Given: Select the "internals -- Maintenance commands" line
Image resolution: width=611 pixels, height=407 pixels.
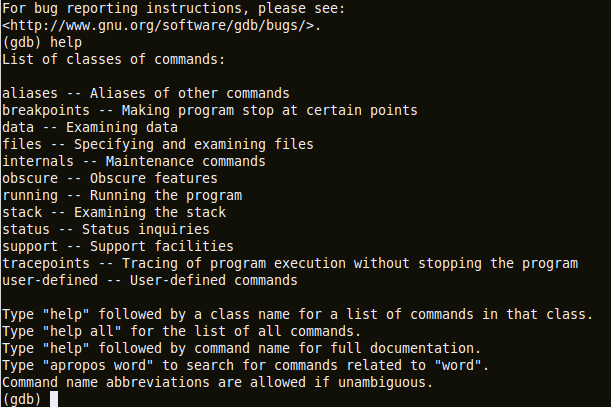Looking at the screenshot, I should 133,161.
